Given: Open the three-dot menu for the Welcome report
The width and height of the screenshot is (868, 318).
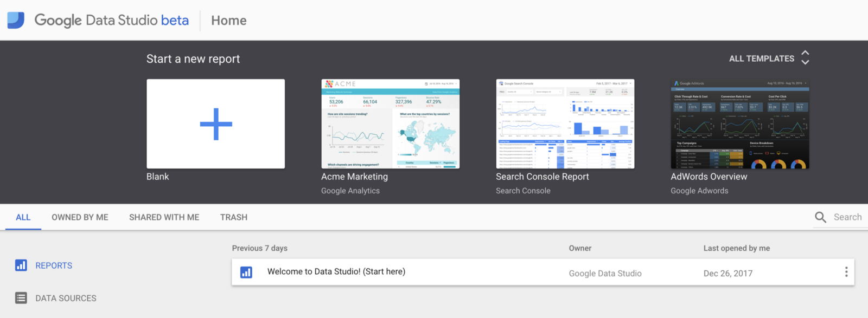Looking at the screenshot, I should tap(846, 272).
